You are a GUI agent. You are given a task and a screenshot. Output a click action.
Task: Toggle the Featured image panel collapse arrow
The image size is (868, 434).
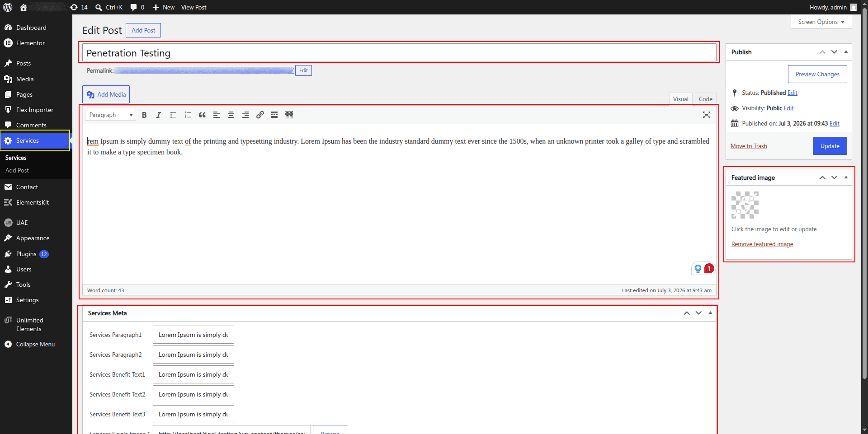pos(846,177)
